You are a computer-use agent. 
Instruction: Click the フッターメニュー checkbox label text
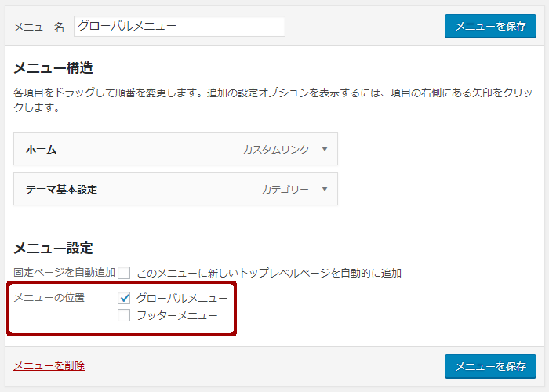pyautogui.click(x=176, y=315)
